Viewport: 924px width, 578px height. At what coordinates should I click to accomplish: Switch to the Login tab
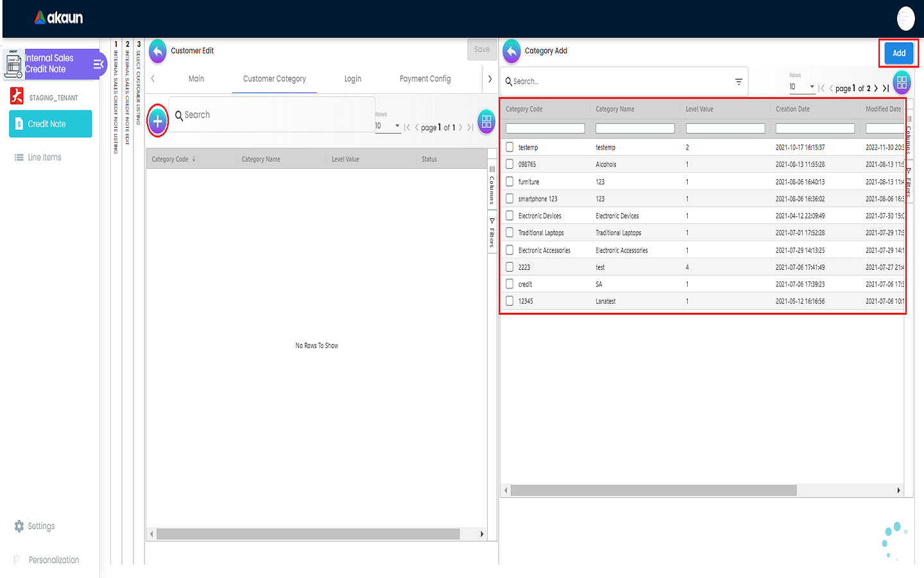[x=352, y=79]
